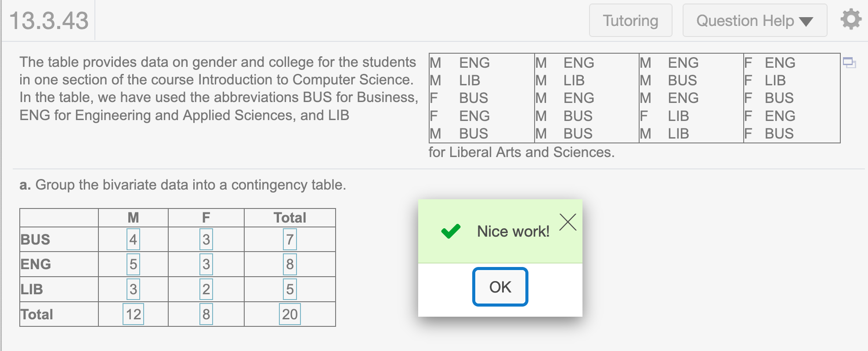Click the LIB row M count field
The image size is (868, 351).
coord(133,289)
